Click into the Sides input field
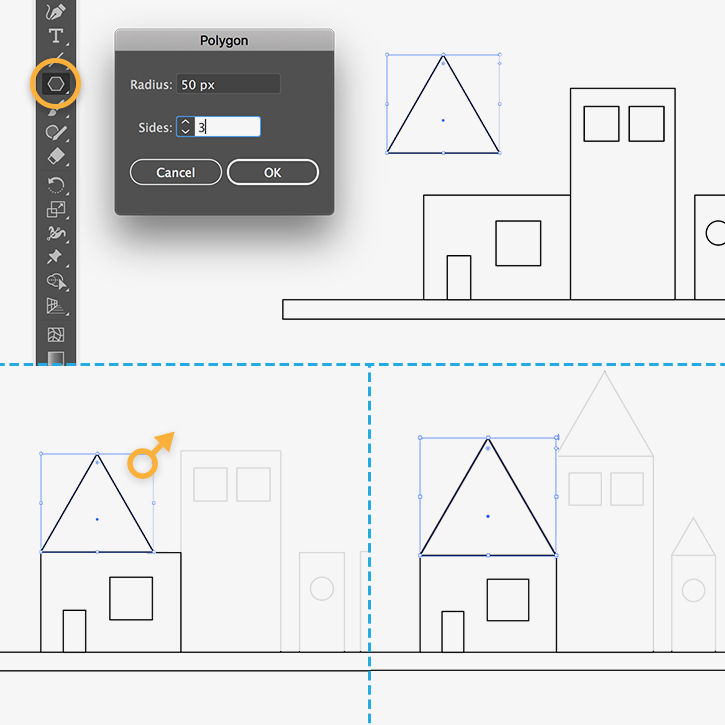This screenshot has width=725, height=725. pos(227,127)
